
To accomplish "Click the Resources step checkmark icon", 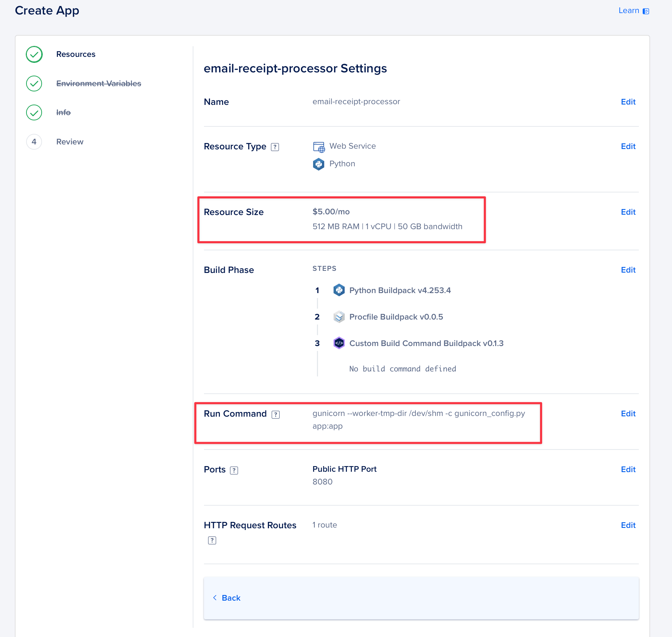I will [34, 54].
